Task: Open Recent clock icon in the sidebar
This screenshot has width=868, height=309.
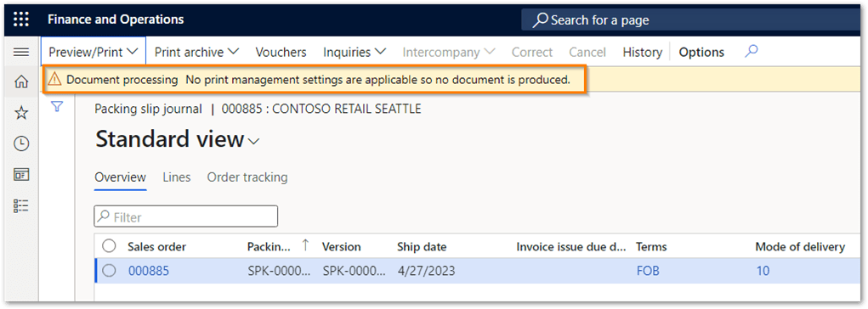Action: point(21,143)
